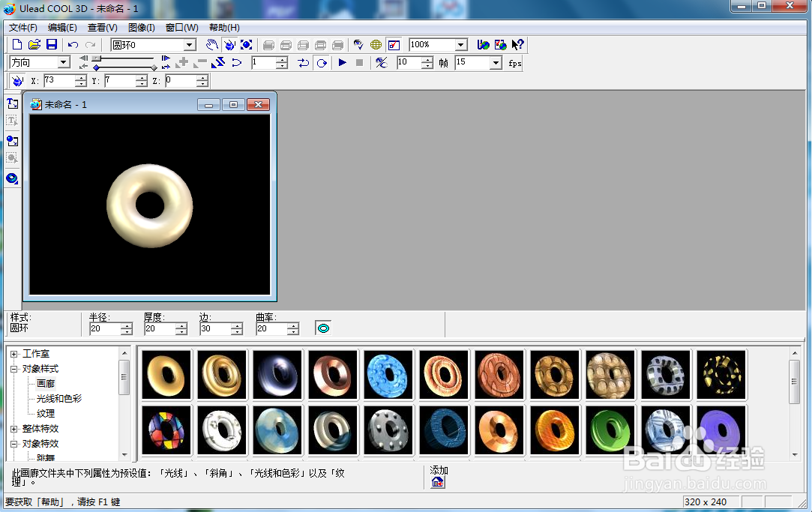Save the project with the floppy disk icon
Viewport: 812px width, 512px height.
coord(51,44)
